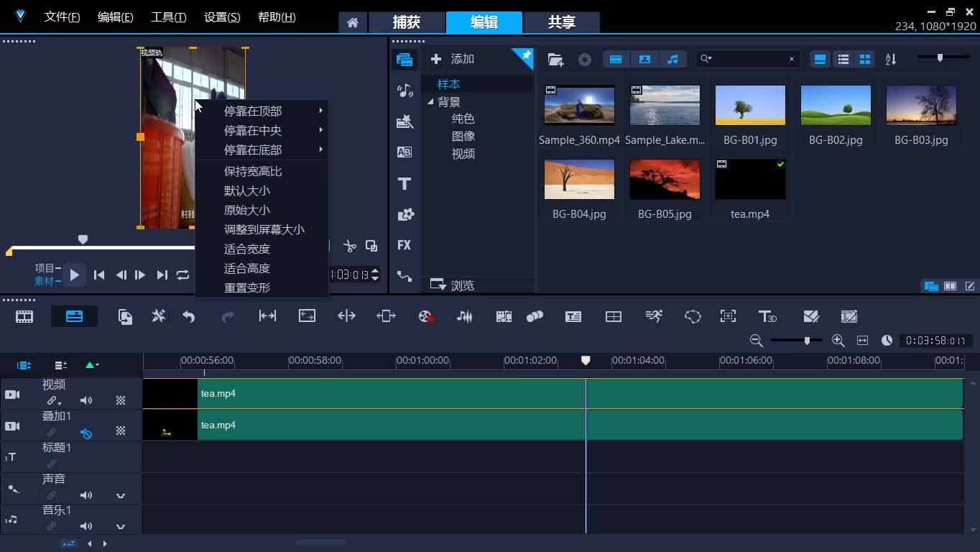The width and height of the screenshot is (980, 552).
Task: Collapse the 背景 category in the library
Action: point(430,101)
